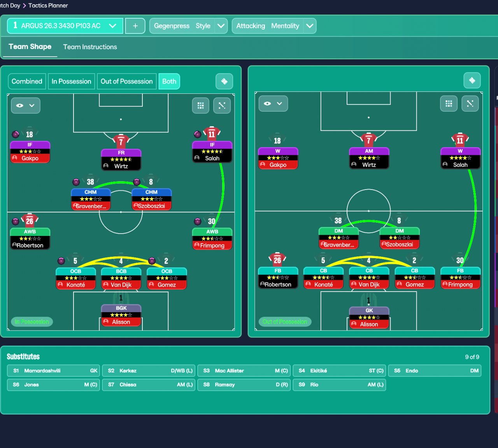Click ball icon beside Konaté number 5
This screenshot has height=448, width=498.
[61, 261]
